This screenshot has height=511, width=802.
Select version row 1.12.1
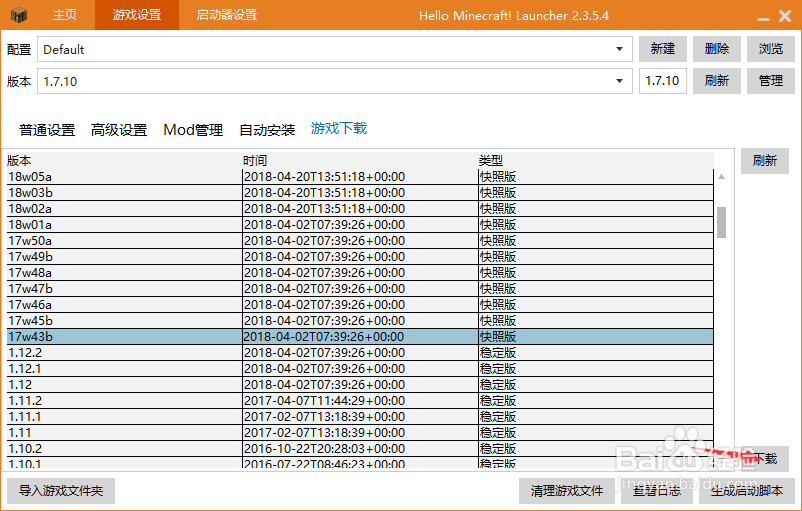coord(360,369)
